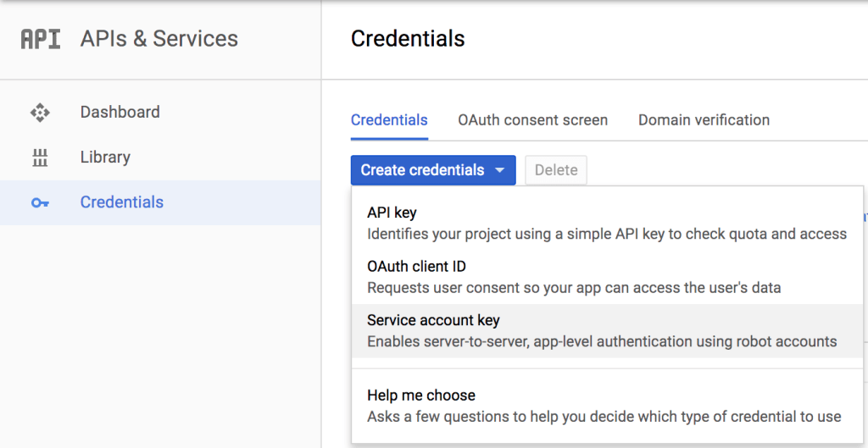Open the Dashboard page
868x448 pixels.
pos(120,112)
